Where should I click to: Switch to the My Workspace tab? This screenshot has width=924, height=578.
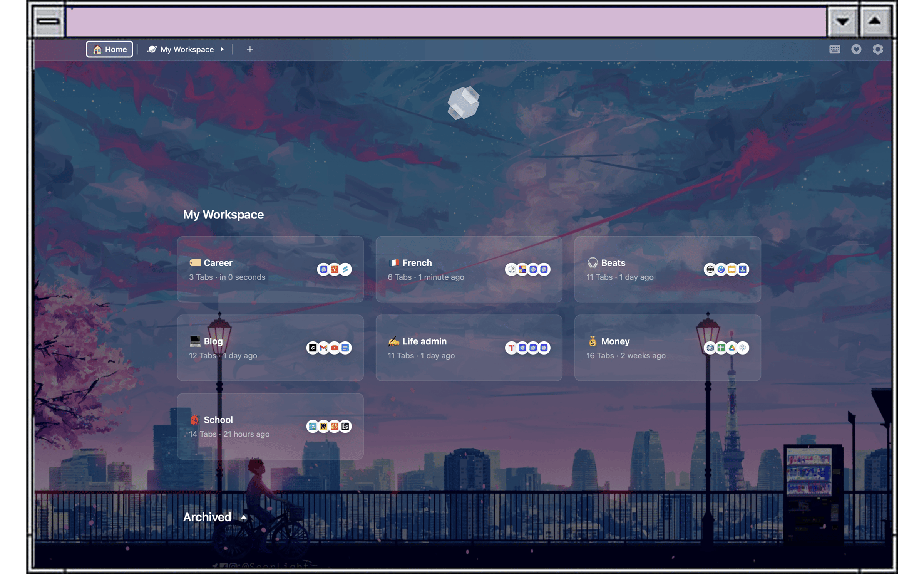180,49
